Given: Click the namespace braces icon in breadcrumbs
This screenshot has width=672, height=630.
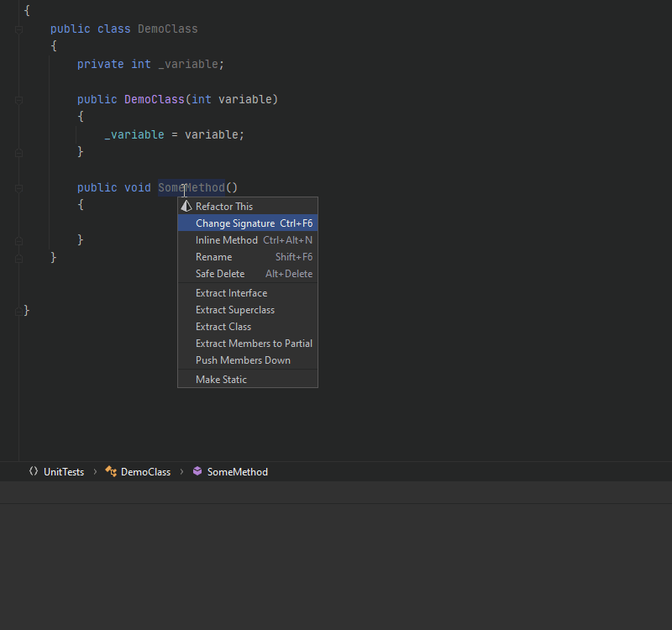Looking at the screenshot, I should [x=34, y=471].
